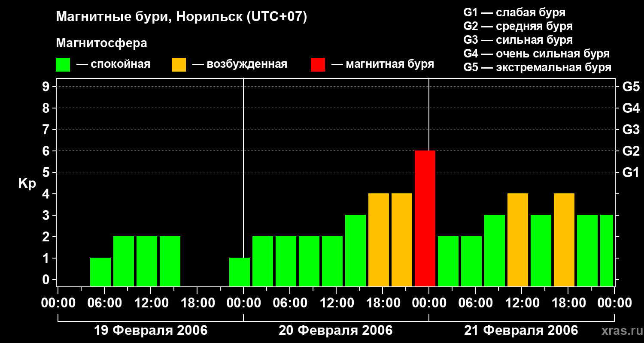Image resolution: width=644 pixels, height=343 pixels.
Task: Select the red Kp 6 storm bar
Action: pyautogui.click(x=425, y=218)
